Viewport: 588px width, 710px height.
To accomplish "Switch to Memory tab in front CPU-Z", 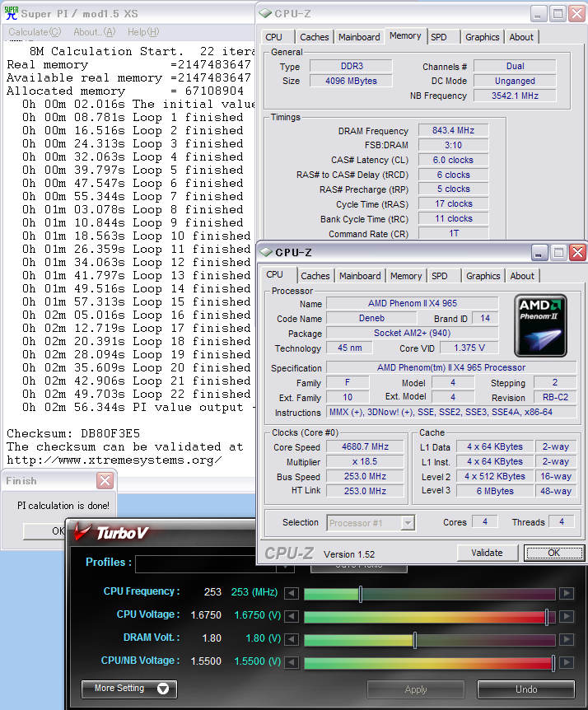I will pyautogui.click(x=406, y=276).
